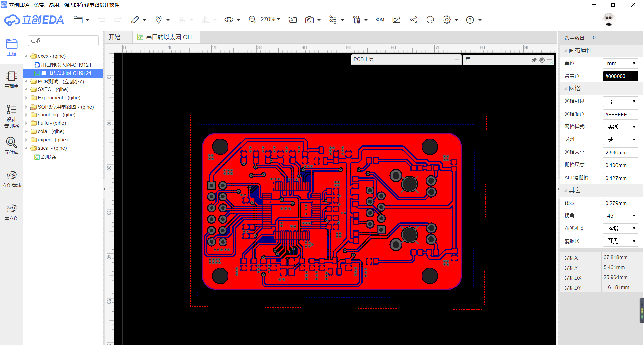This screenshot has width=644, height=345.
Task: Select the 串口转以太网-CH… document tab
Action: tap(167, 37)
